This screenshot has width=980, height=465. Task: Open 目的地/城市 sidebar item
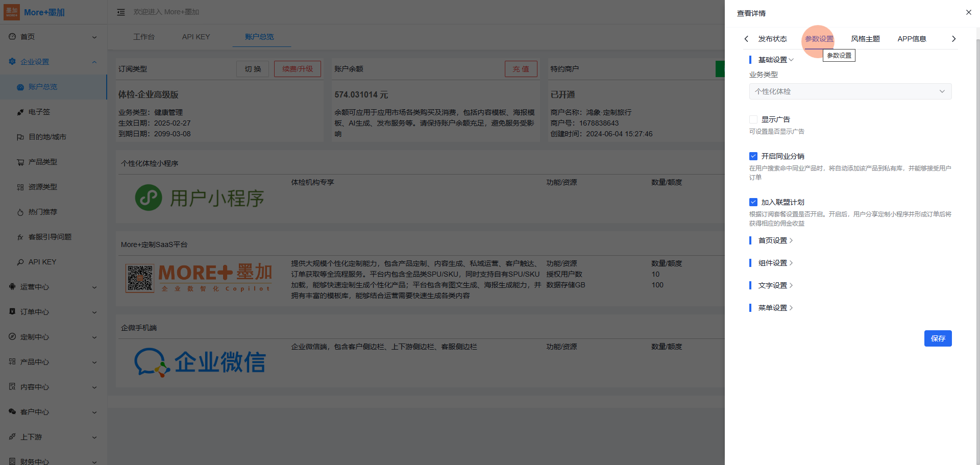tap(47, 137)
